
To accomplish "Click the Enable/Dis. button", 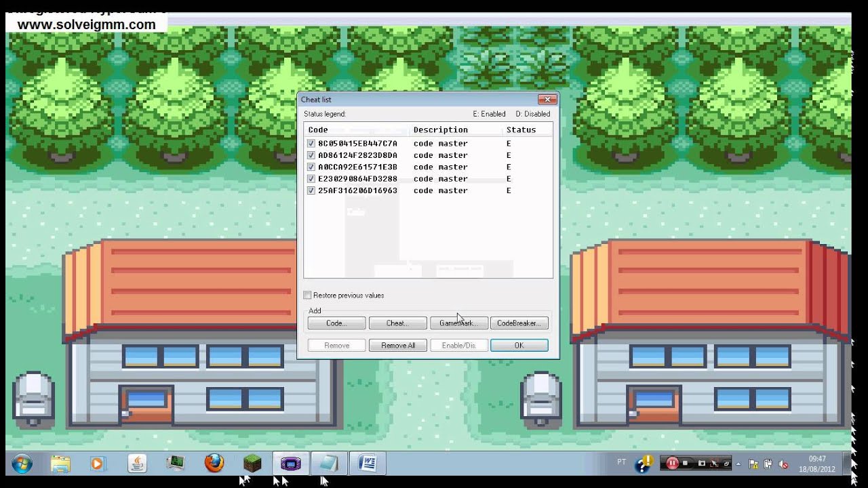I will click(x=459, y=346).
